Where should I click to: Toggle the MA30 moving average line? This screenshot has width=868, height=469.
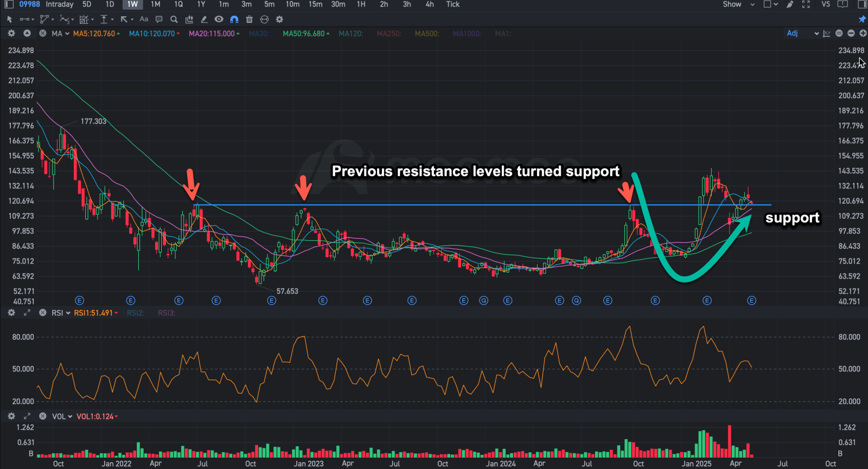(259, 34)
